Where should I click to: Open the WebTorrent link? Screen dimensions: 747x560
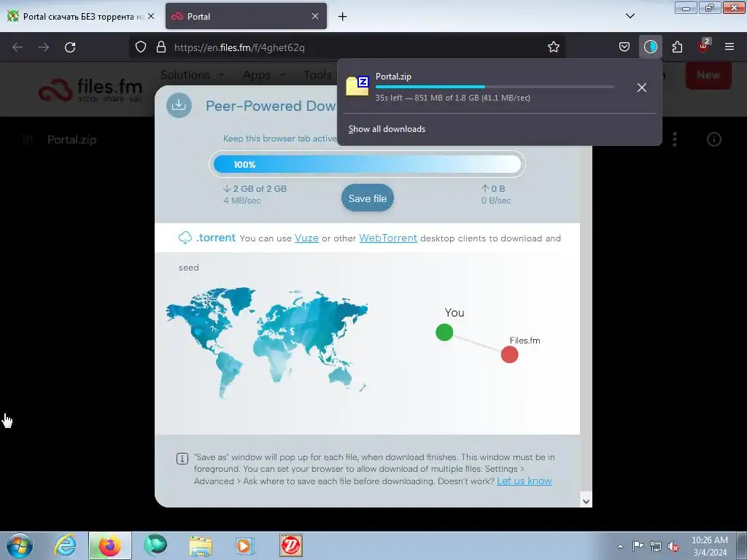point(388,238)
